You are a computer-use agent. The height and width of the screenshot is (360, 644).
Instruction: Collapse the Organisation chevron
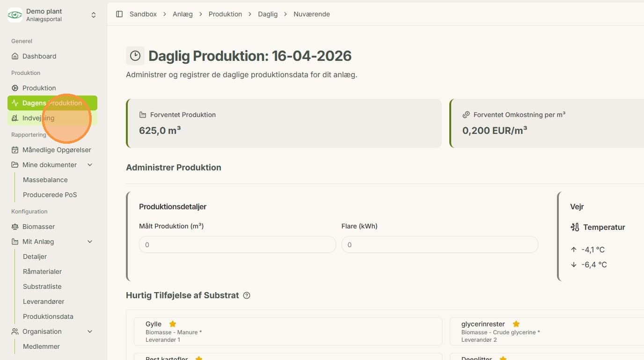point(90,331)
